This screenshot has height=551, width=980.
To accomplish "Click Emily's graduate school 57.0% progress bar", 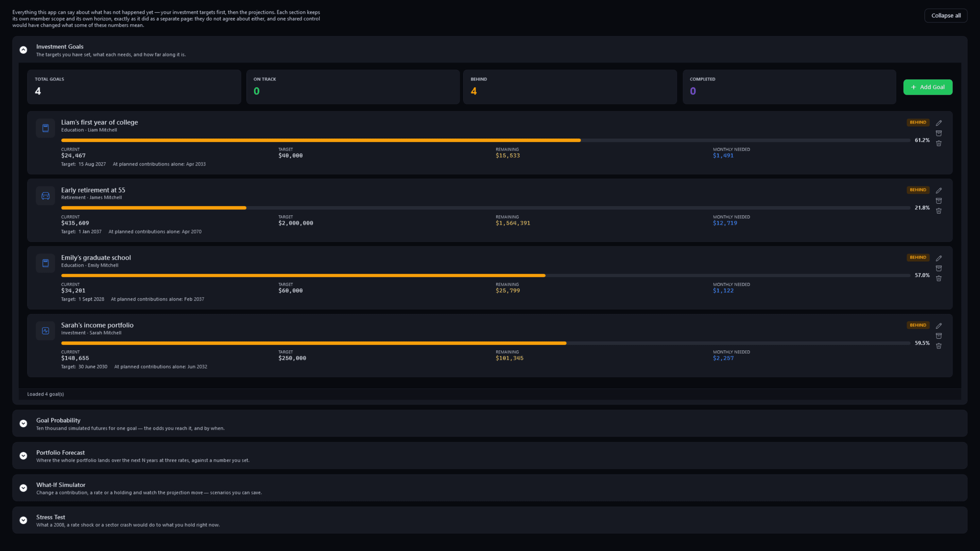I will [x=486, y=275].
